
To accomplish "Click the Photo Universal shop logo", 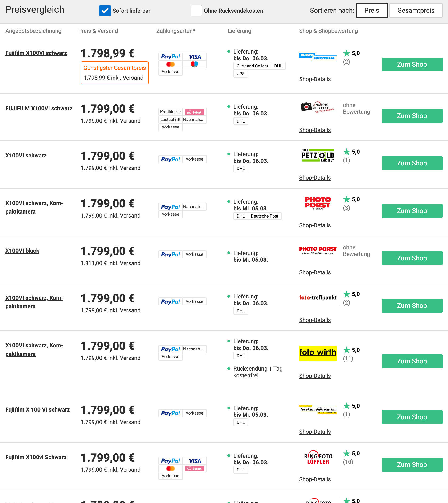I will [318, 57].
